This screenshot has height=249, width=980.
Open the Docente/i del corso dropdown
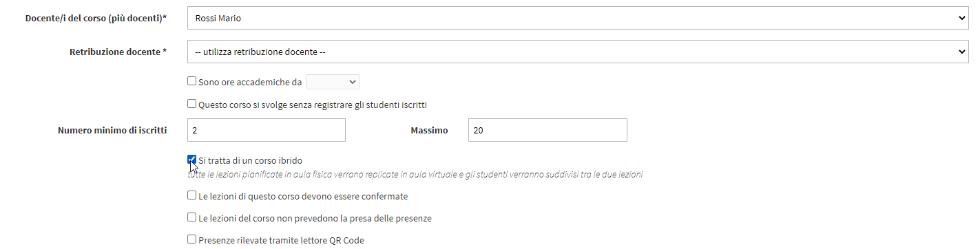578,19
